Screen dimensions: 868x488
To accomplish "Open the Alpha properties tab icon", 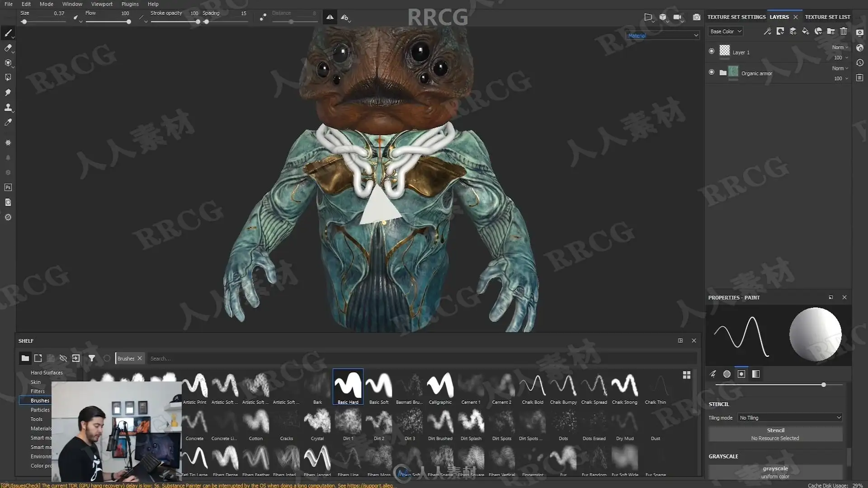I will pos(727,374).
